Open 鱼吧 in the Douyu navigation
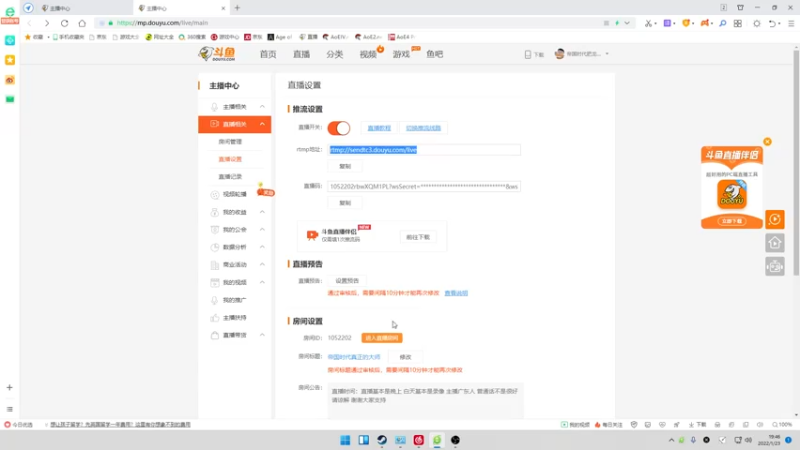This screenshot has height=450, width=800. coord(435,54)
